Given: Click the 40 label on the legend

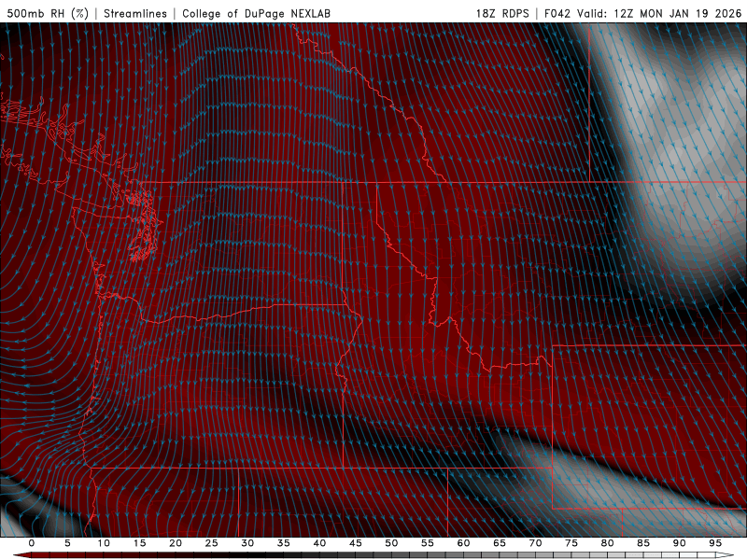Looking at the screenshot, I should tap(319, 543).
